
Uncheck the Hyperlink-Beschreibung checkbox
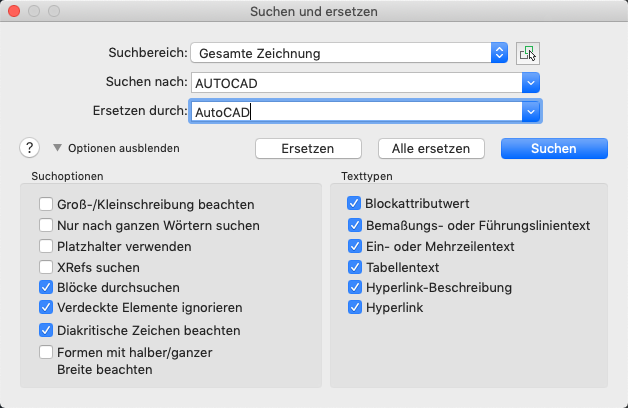354,287
